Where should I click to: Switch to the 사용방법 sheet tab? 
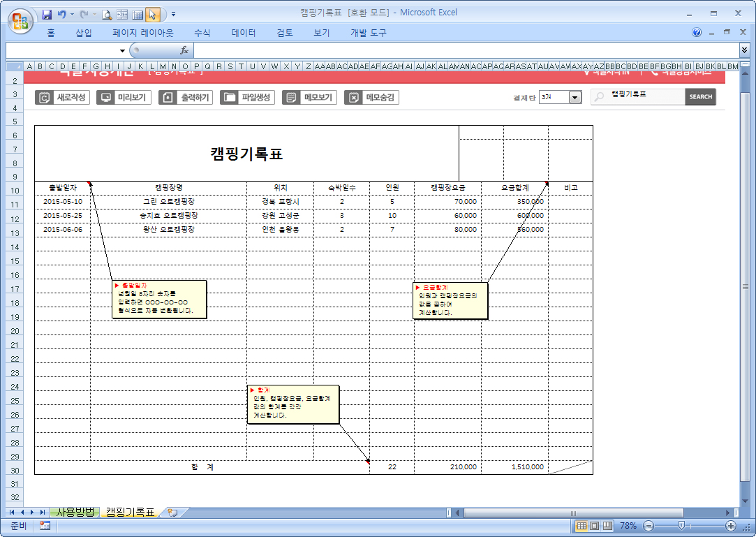tap(75, 512)
